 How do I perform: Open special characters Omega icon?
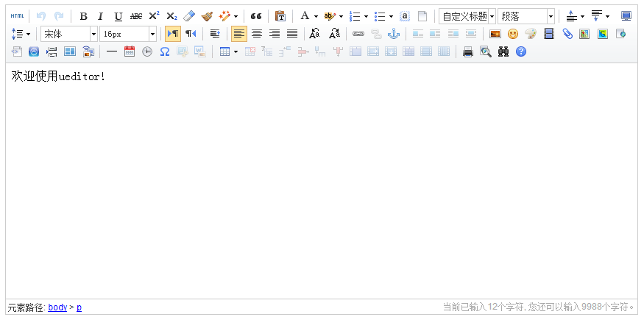click(165, 51)
